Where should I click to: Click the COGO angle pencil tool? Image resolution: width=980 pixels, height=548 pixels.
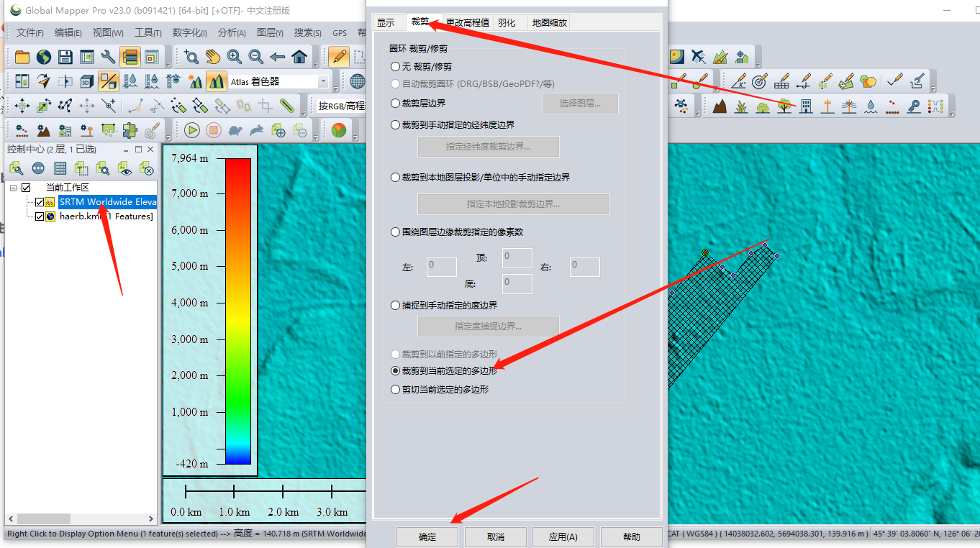pyautogui.click(x=738, y=81)
